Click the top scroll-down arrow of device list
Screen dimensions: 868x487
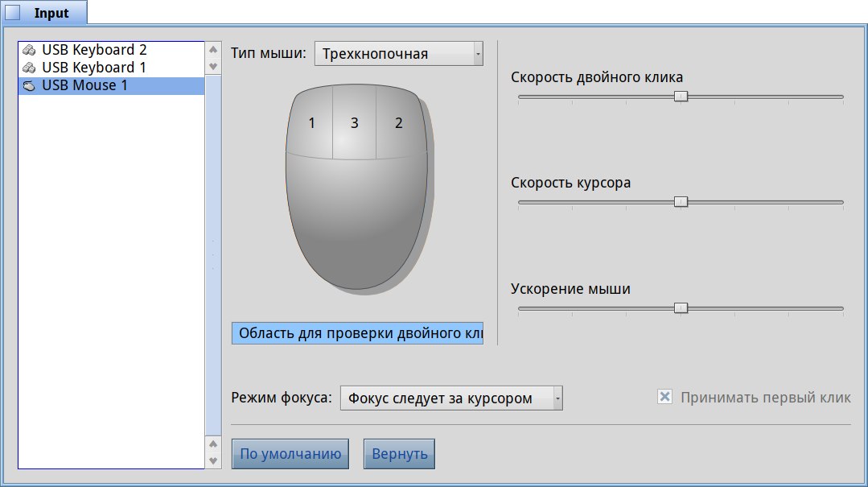pos(213,67)
